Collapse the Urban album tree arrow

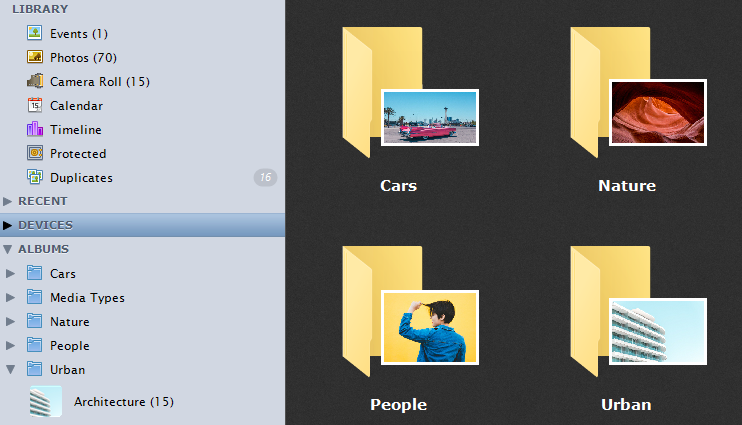point(10,369)
